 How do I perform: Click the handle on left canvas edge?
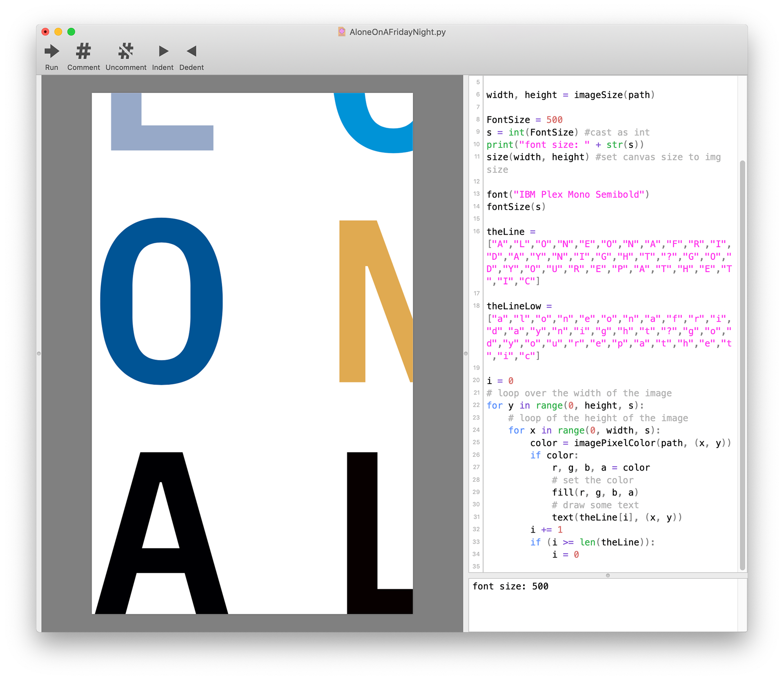pyautogui.click(x=39, y=353)
